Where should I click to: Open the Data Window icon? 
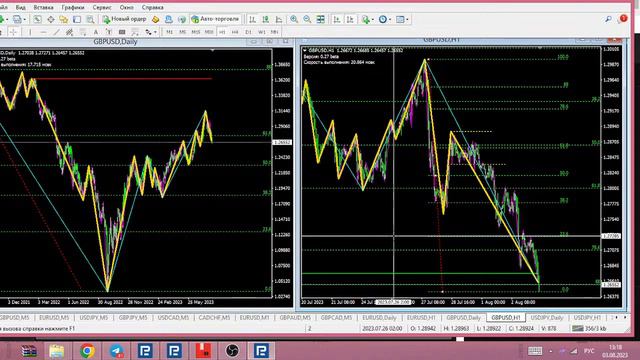point(51,19)
